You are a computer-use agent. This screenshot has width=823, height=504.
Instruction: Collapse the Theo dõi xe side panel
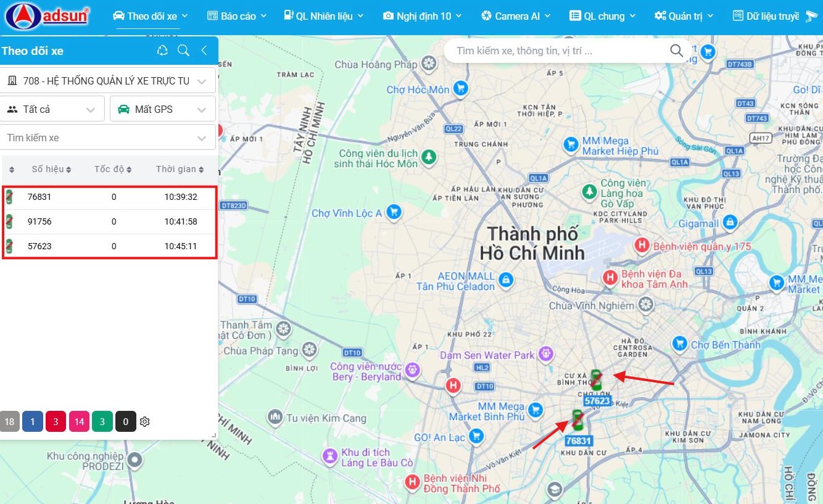tap(204, 51)
